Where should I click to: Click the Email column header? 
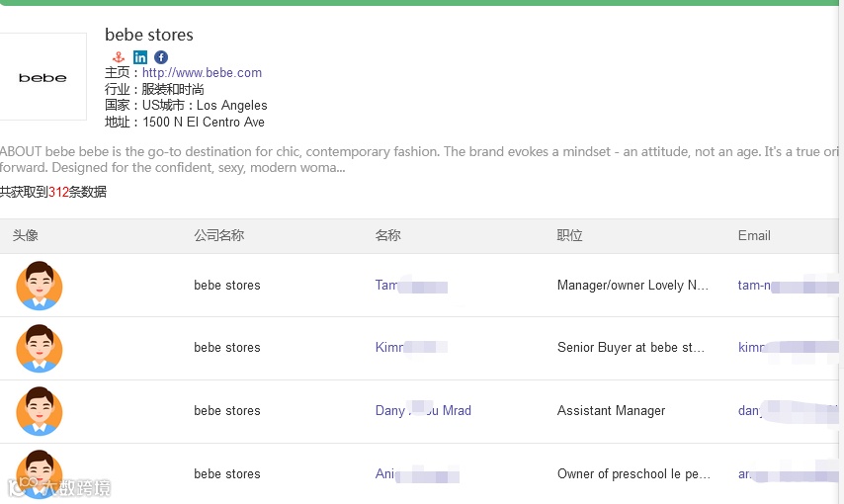754,236
